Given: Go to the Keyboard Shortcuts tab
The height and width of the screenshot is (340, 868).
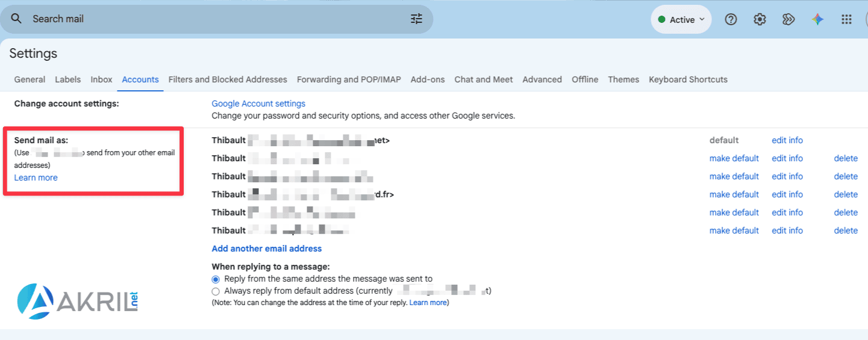Looking at the screenshot, I should 688,79.
